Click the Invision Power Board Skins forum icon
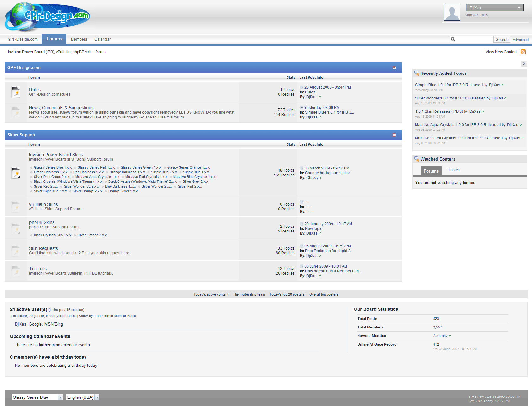 16,173
